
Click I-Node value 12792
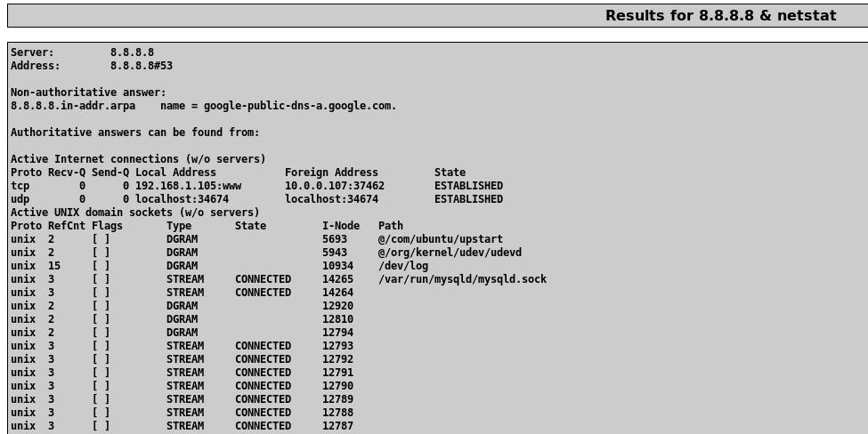[x=338, y=359]
